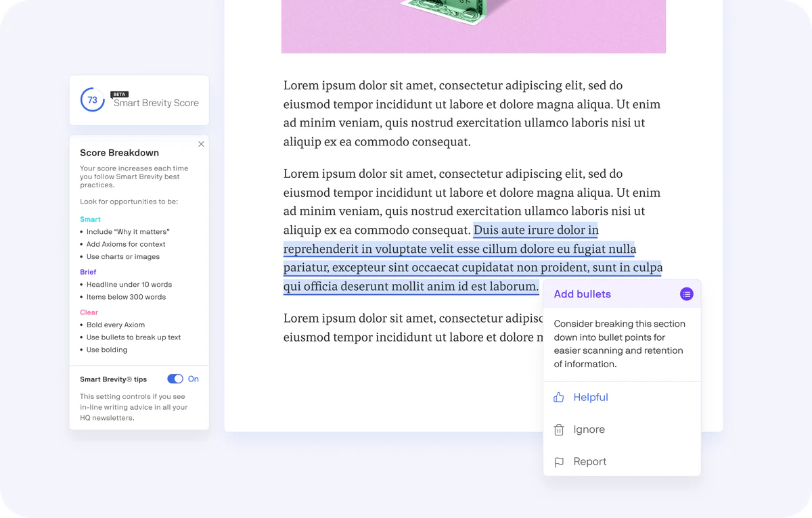
Task: Click the 'Use charts or images' checklist item
Action: point(125,256)
